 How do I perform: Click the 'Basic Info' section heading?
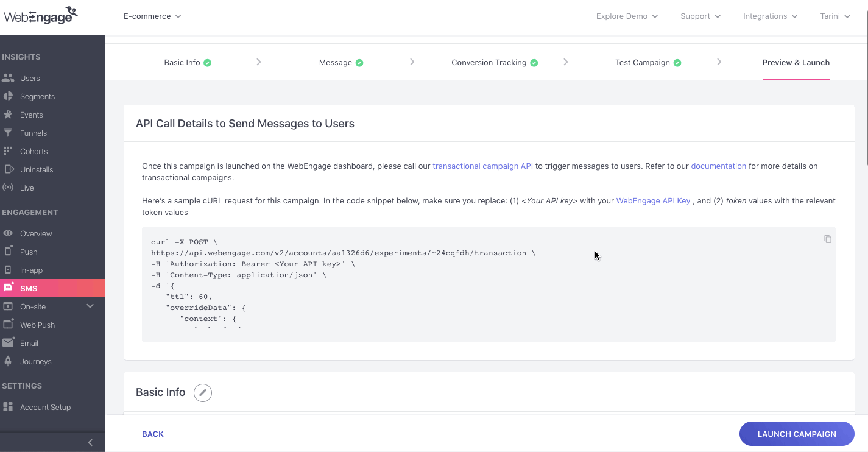coord(160,392)
